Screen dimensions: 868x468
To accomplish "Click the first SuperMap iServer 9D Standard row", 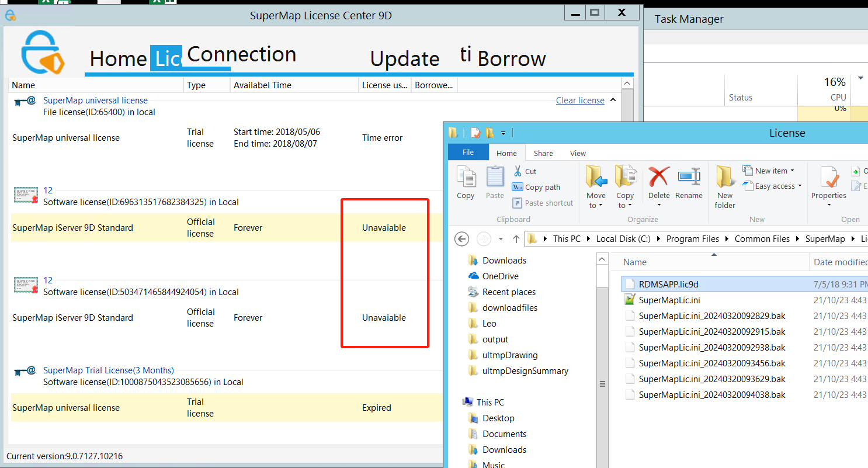I will point(226,228).
